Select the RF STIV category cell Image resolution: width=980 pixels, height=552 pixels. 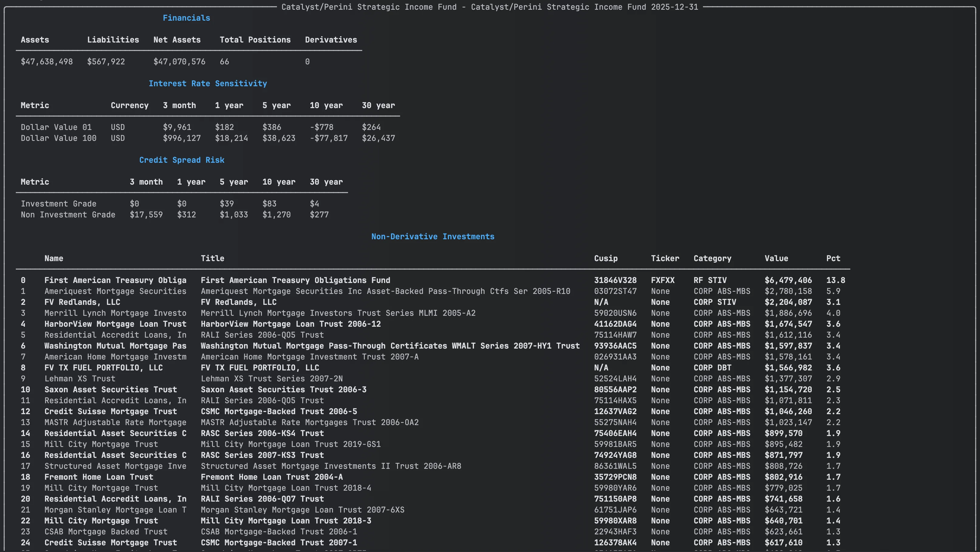pyautogui.click(x=710, y=280)
